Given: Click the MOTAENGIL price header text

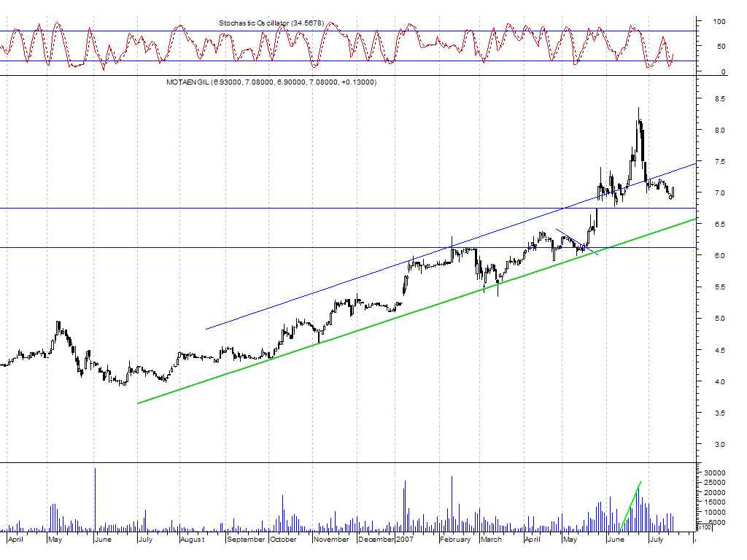Looking at the screenshot, I should pyautogui.click(x=271, y=82).
